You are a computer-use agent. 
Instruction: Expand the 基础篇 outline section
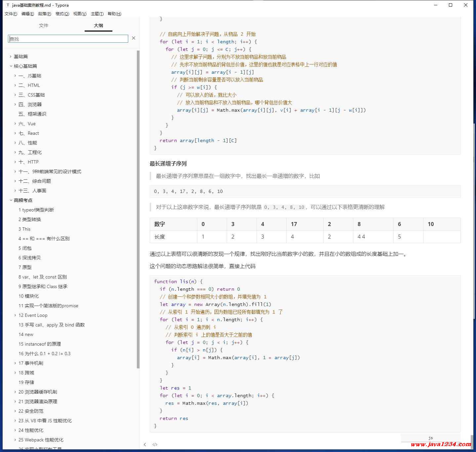pyautogui.click(x=11, y=56)
